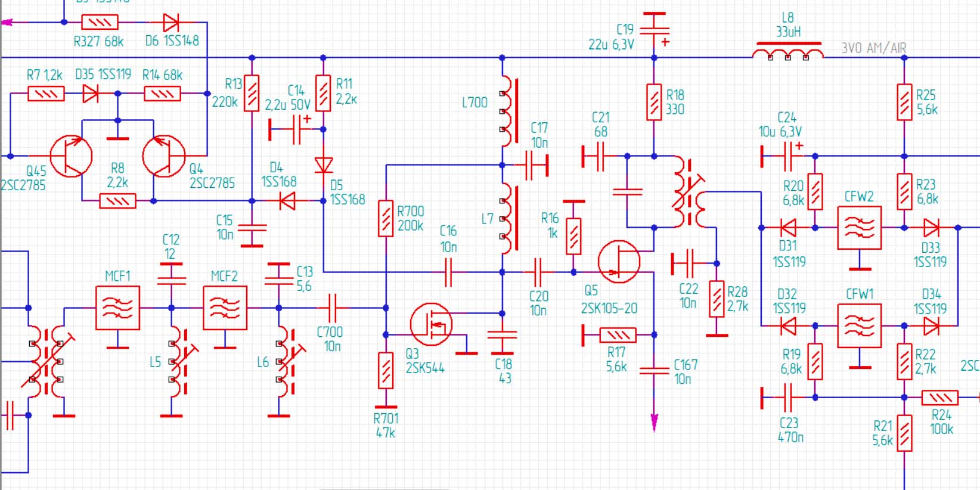980x490 pixels.
Task: Select the Q3 2SK544 MOSFET symbol
Action: (x=431, y=324)
